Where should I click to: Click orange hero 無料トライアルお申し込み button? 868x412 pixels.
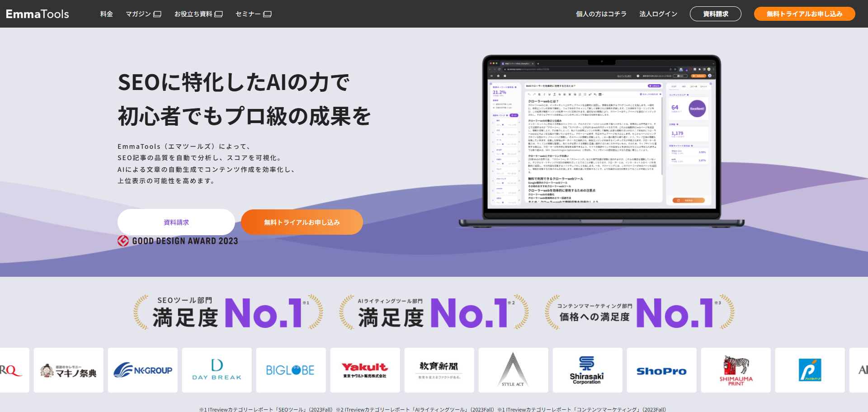click(302, 222)
